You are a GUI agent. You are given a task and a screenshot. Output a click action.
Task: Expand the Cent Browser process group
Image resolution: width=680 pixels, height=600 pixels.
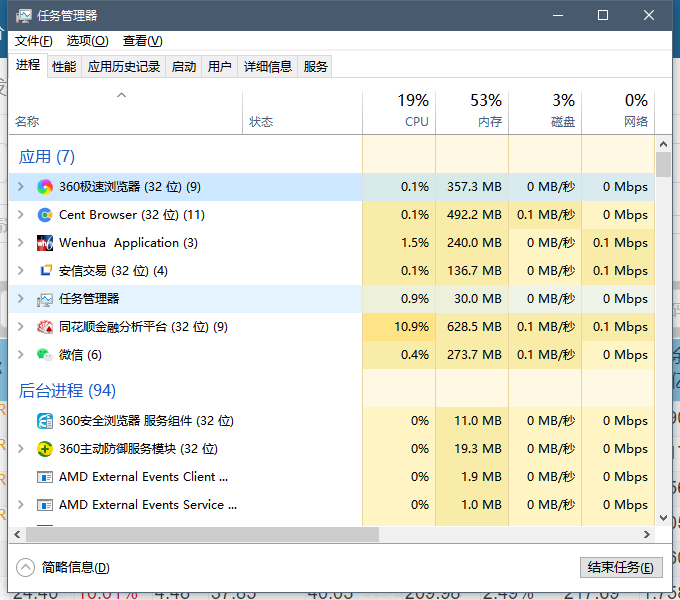tap(20, 215)
